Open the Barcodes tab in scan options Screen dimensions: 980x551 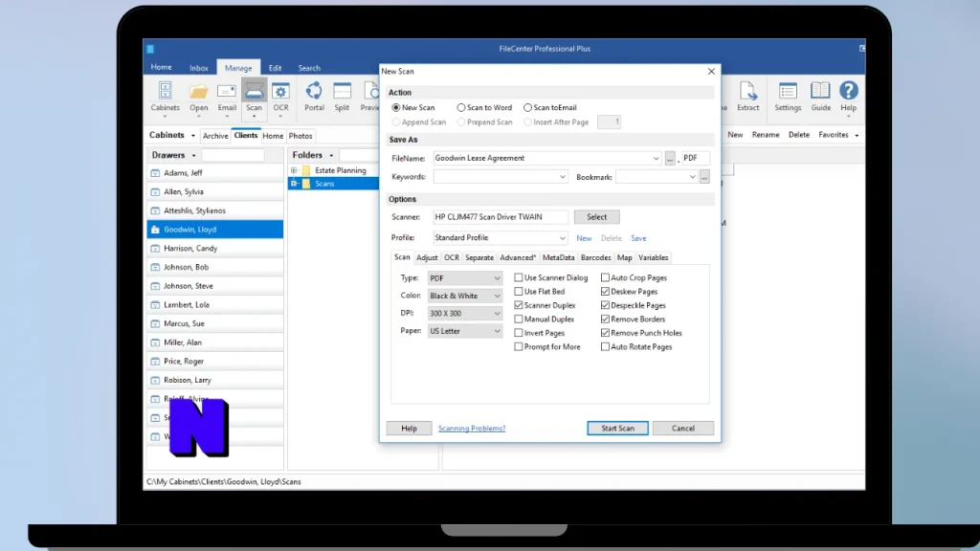coord(595,257)
